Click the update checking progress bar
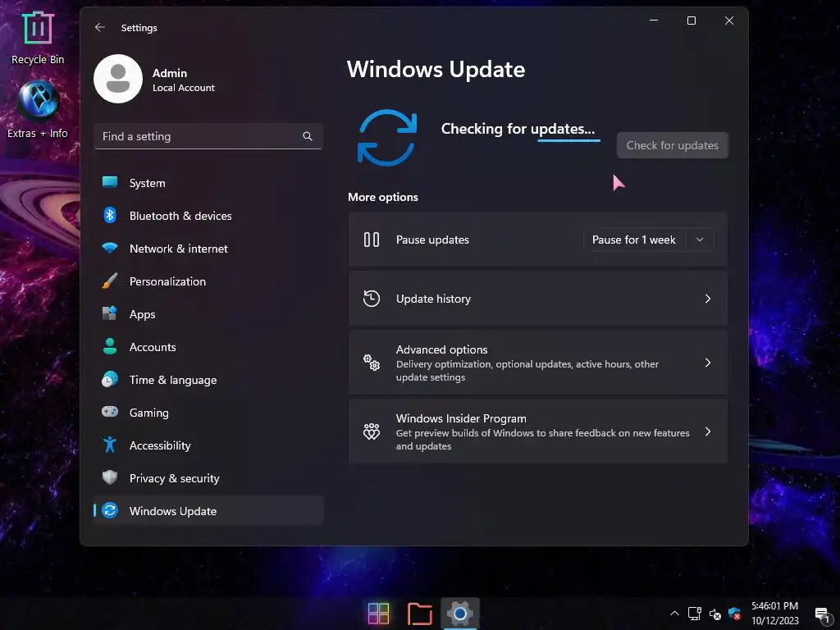The image size is (840, 630). (x=569, y=140)
